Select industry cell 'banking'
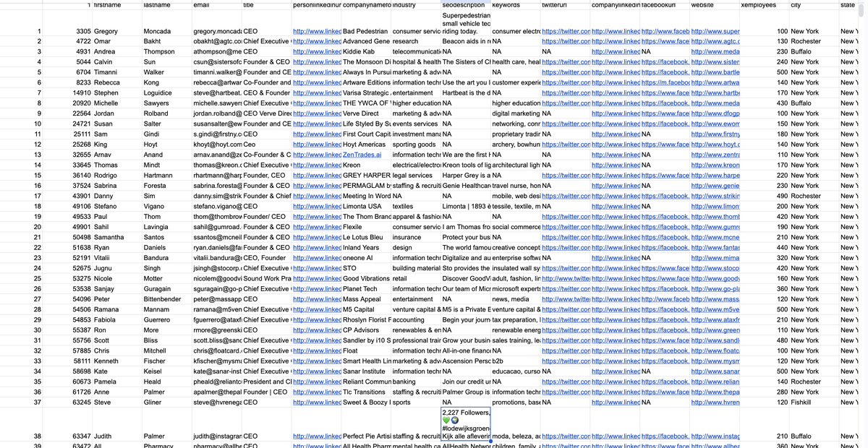The image size is (868, 448). (x=416, y=382)
